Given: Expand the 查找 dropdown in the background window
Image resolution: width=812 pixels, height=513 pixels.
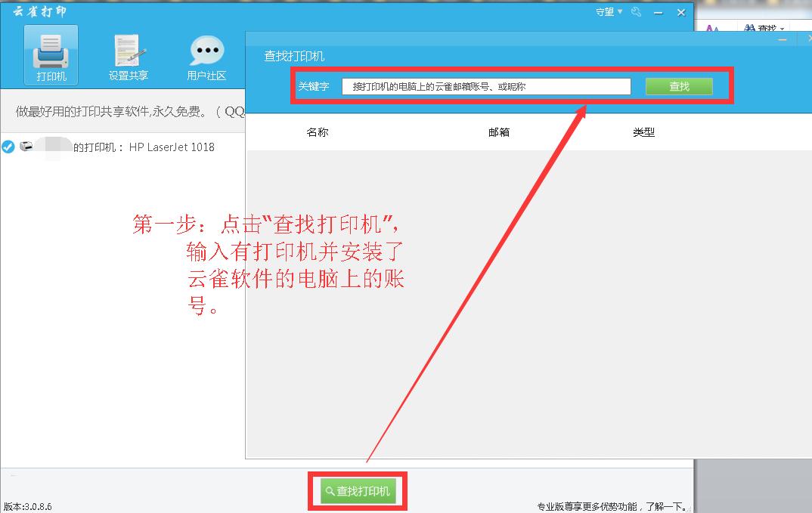Looking at the screenshot, I should click(x=780, y=27).
